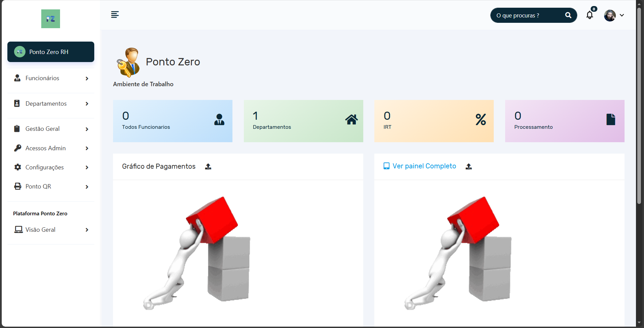Open the Ponto QR menu entry
The image size is (644, 328).
[38, 186]
